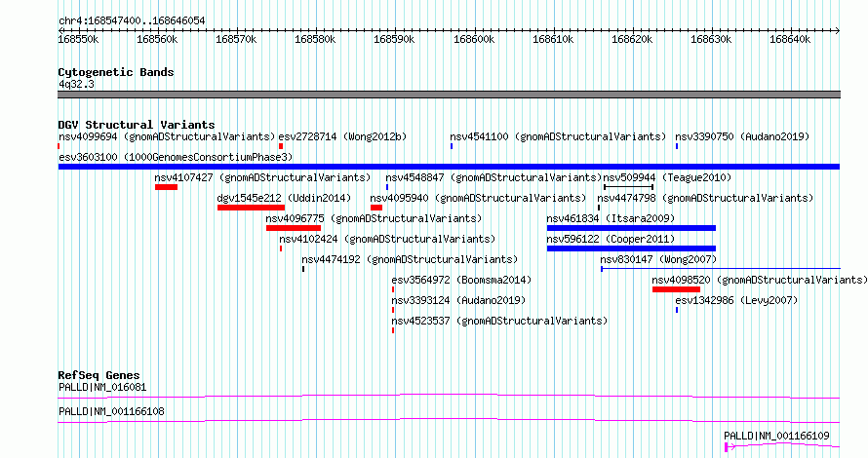This screenshot has width=868, height=458.
Task: Click the 168550k ruler tick label
Action: point(79,39)
